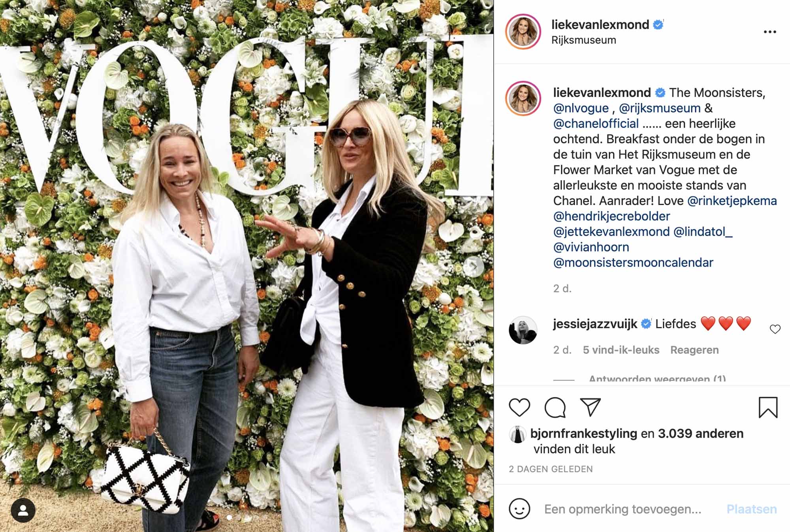
Task: Like the post with the heart icon
Action: coord(519,408)
